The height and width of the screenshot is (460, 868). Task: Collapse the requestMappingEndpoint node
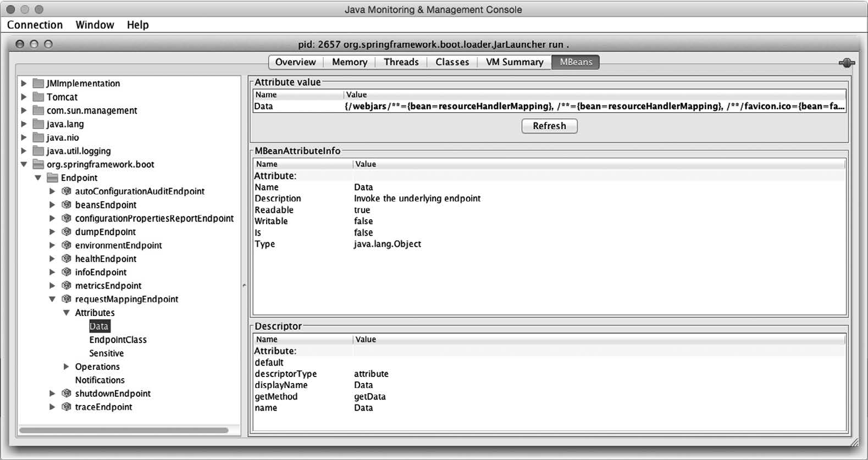coord(52,300)
